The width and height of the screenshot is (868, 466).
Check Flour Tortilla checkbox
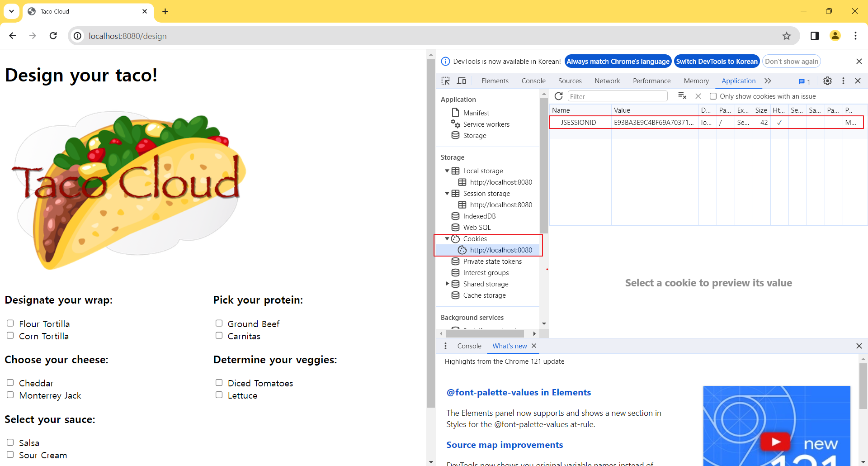[10, 323]
